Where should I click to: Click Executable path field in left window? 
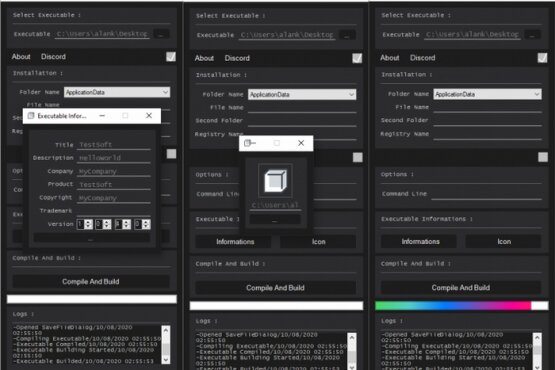(x=102, y=34)
